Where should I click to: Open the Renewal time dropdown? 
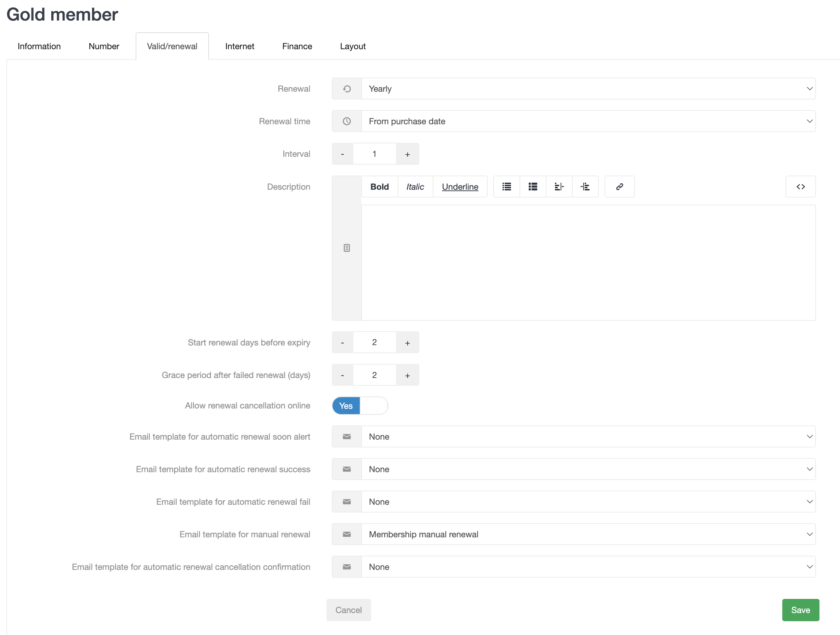(588, 121)
